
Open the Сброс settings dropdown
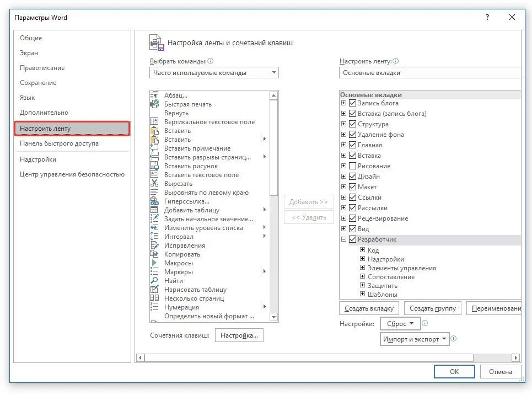[x=400, y=324]
